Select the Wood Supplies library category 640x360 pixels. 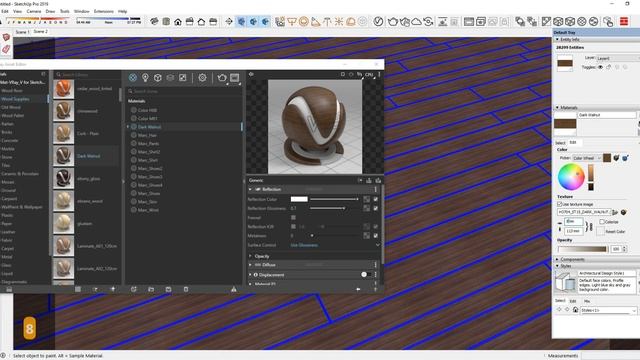[x=24, y=99]
